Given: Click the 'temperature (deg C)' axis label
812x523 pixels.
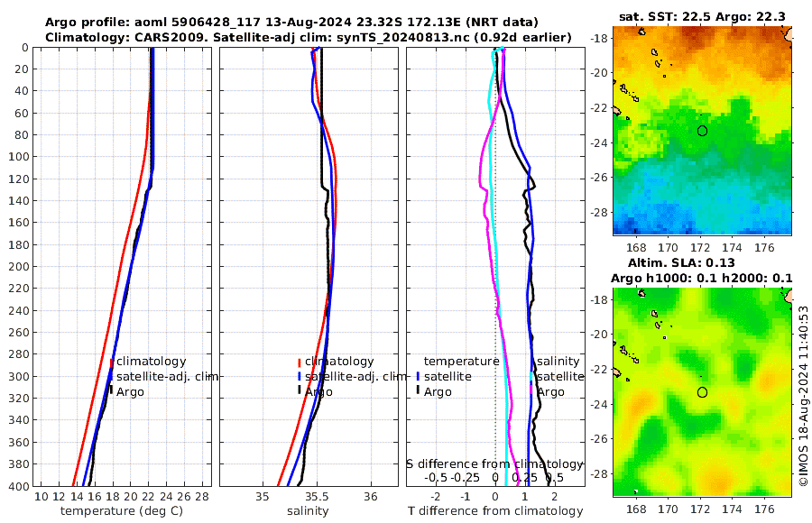Looking at the screenshot, I should [122, 511].
